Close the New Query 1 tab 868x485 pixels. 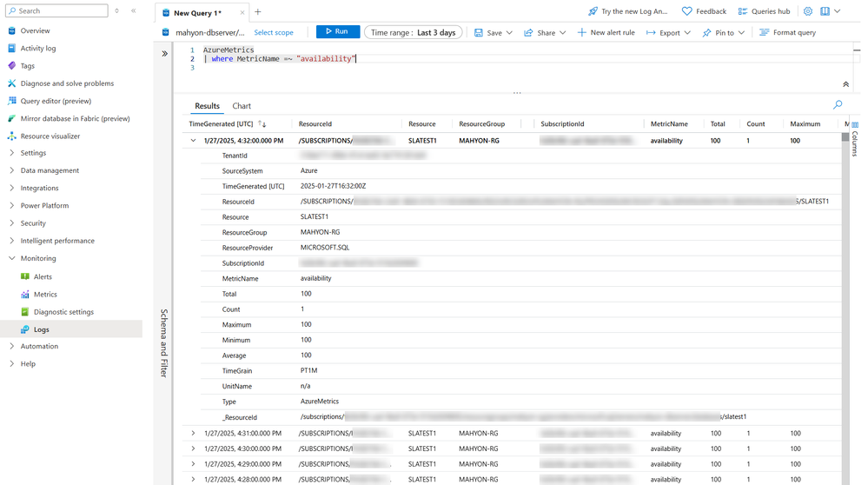pos(242,12)
